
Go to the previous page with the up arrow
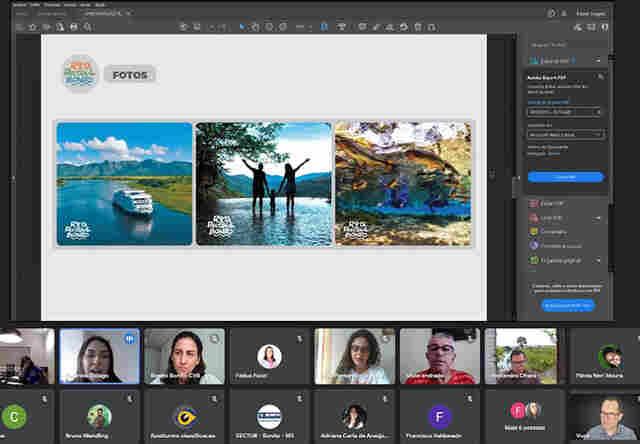pyautogui.click(x=184, y=27)
